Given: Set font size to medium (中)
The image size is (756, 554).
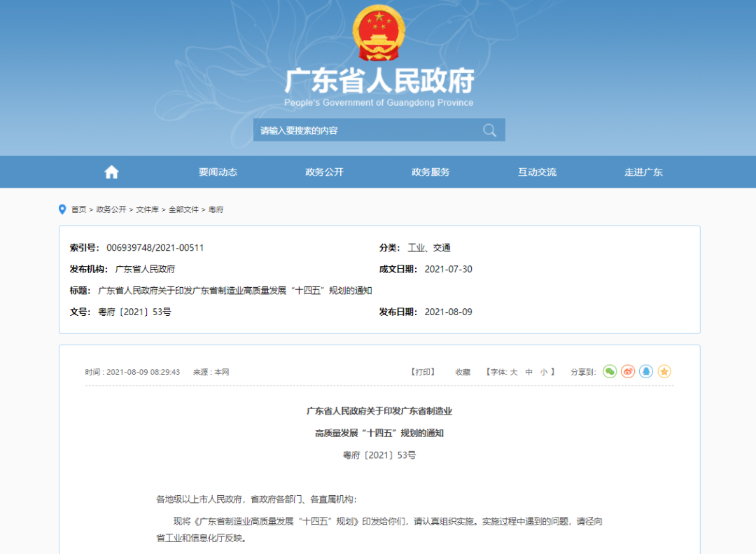Looking at the screenshot, I should [529, 372].
